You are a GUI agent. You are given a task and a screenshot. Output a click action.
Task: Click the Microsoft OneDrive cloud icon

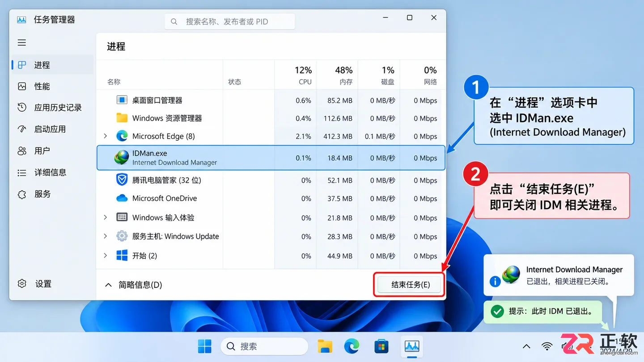(122, 198)
